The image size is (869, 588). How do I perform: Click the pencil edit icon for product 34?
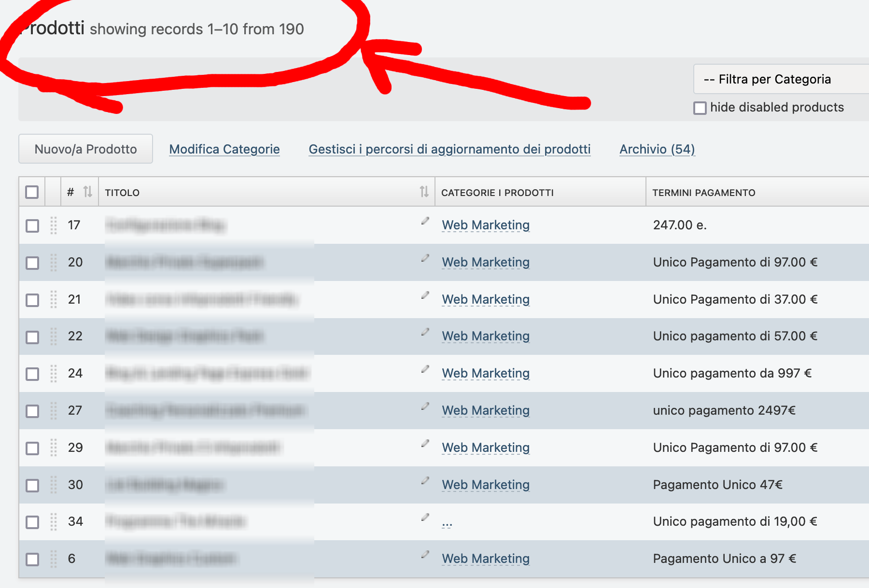425,518
